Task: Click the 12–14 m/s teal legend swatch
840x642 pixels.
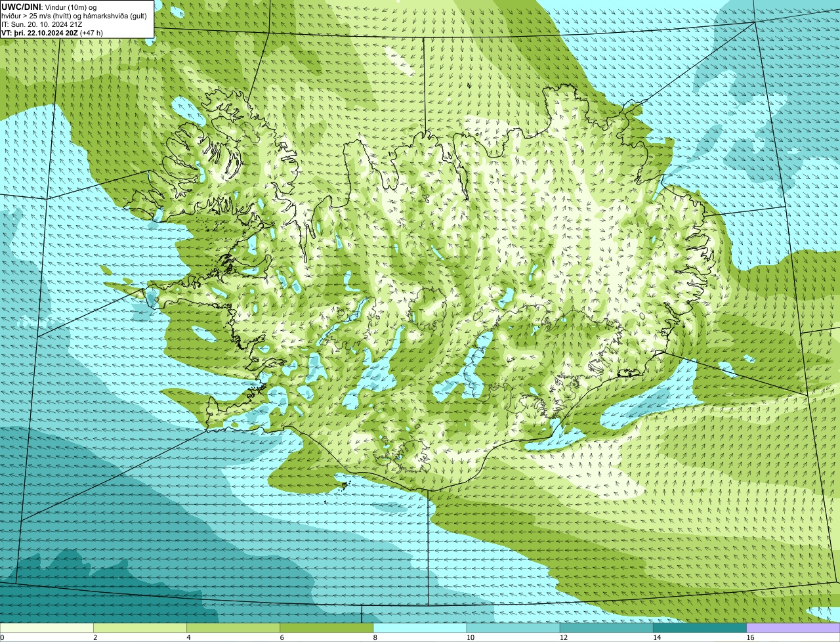Action: [606, 628]
